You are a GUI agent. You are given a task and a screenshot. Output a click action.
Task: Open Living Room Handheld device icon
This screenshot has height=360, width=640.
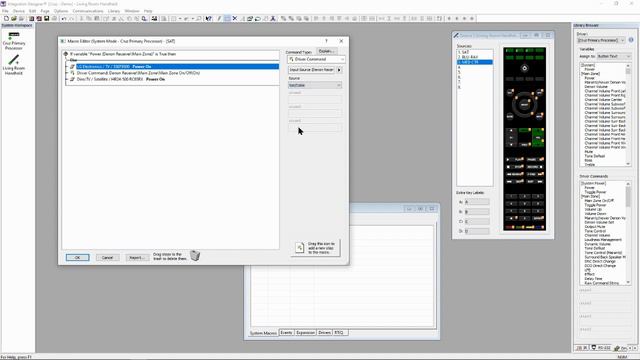(14, 64)
